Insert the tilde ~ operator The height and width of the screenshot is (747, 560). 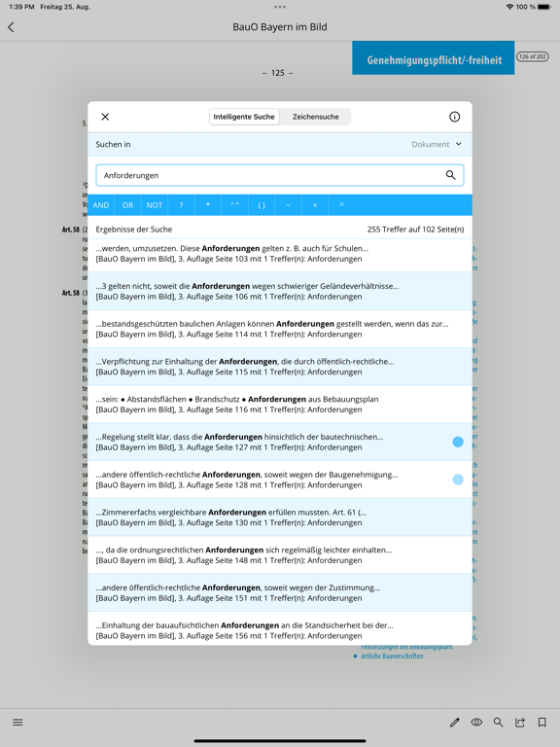point(288,205)
